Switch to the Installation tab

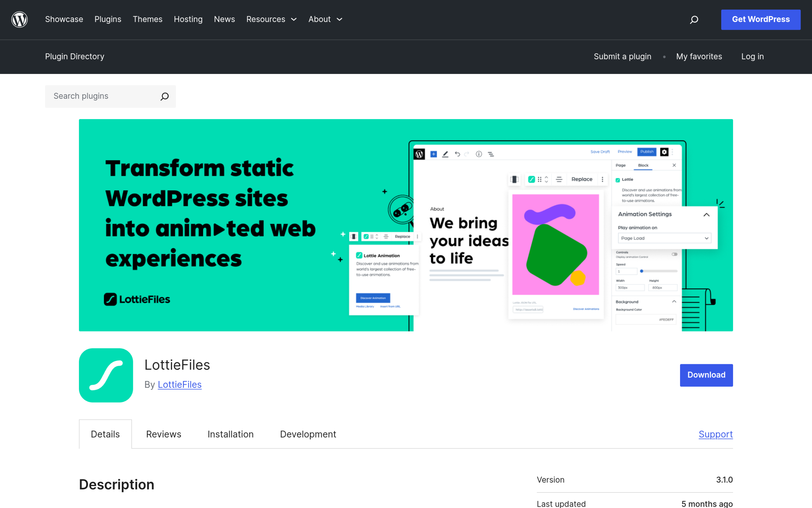231,434
